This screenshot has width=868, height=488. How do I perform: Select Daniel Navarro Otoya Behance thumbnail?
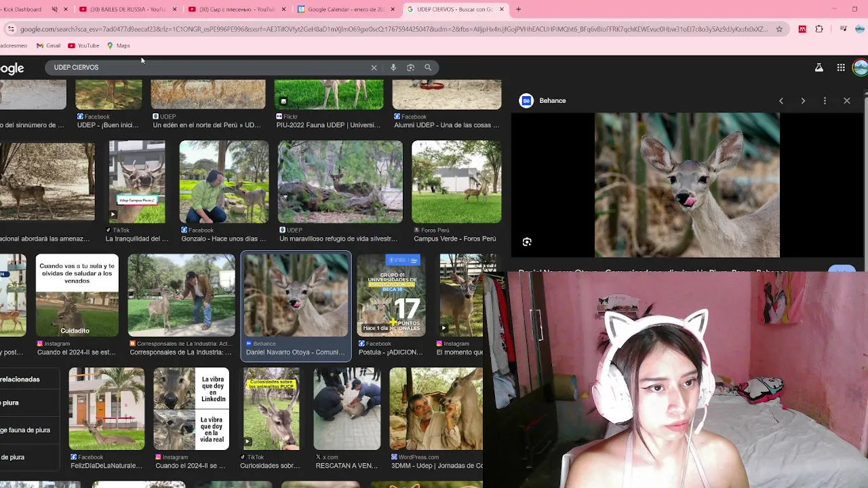296,296
